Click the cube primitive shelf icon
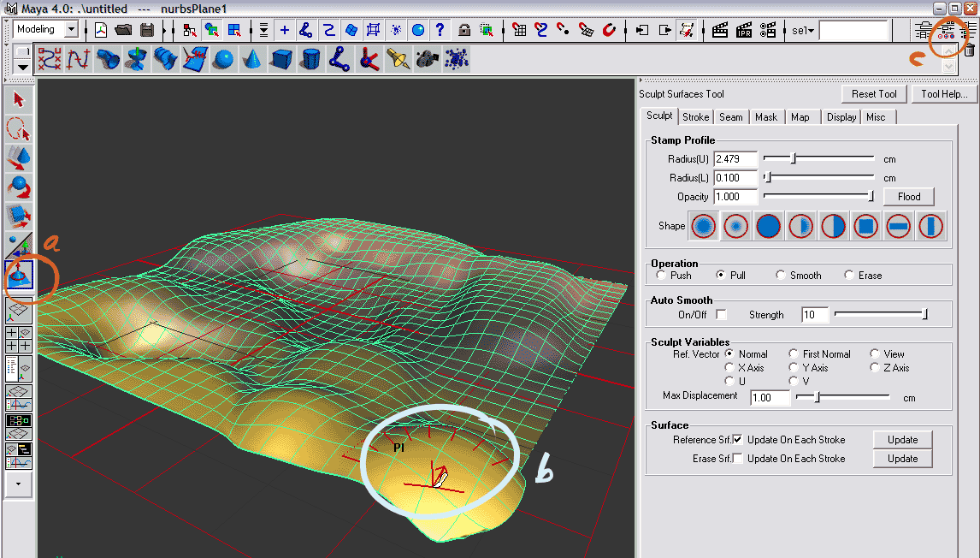Screen dimensions: 980x558 point(281,60)
